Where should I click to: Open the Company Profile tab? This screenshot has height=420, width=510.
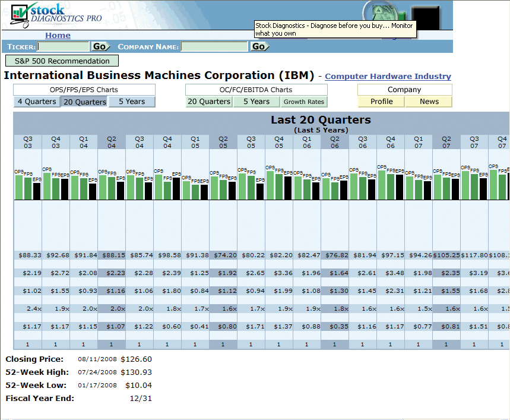pos(381,102)
